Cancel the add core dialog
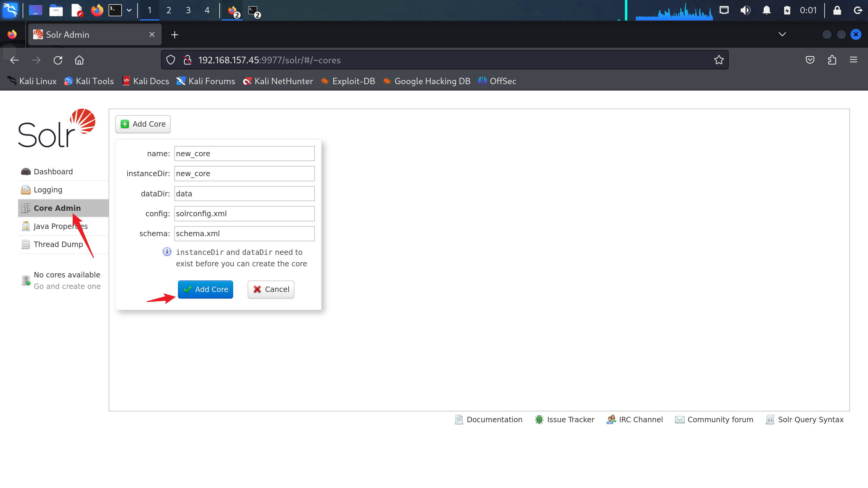 [271, 289]
